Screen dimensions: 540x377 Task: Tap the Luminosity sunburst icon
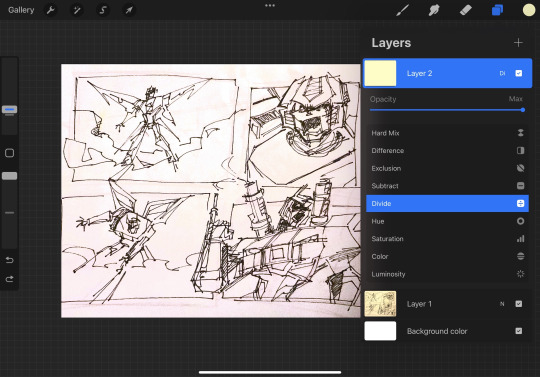coord(520,274)
